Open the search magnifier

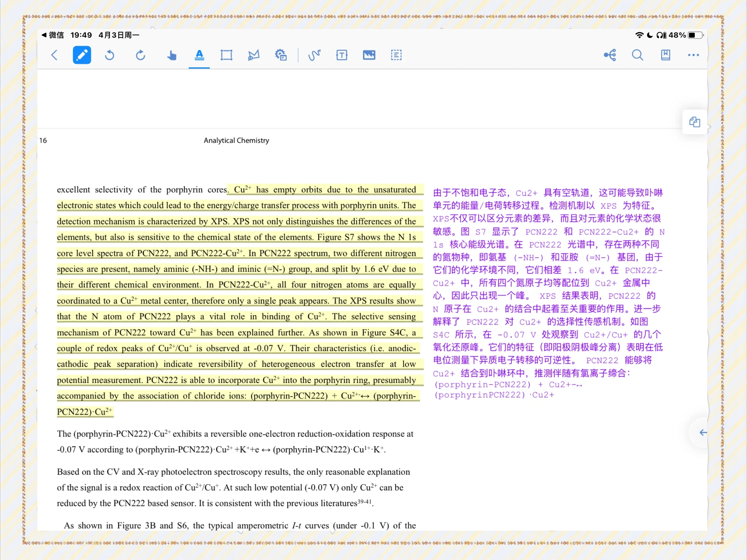click(637, 55)
